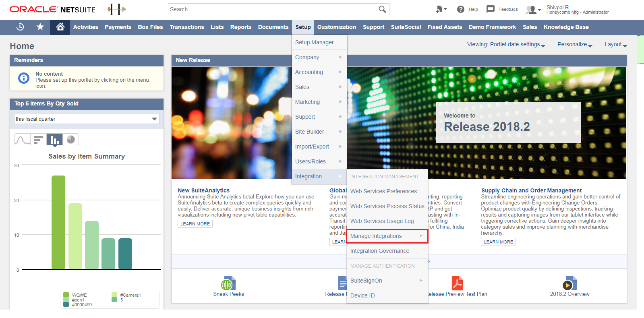The height and width of the screenshot is (318, 644).
Task: Open the Shortcuts star icon
Action: coord(40,27)
